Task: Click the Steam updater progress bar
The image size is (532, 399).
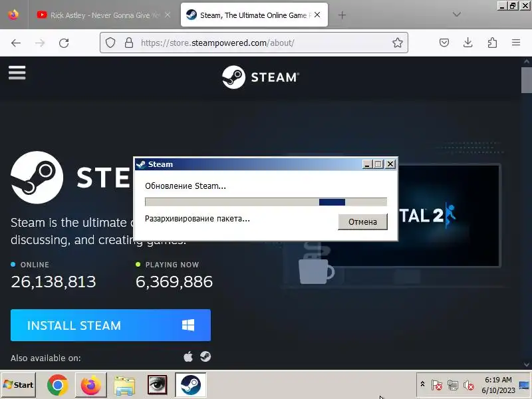Action: (x=265, y=202)
